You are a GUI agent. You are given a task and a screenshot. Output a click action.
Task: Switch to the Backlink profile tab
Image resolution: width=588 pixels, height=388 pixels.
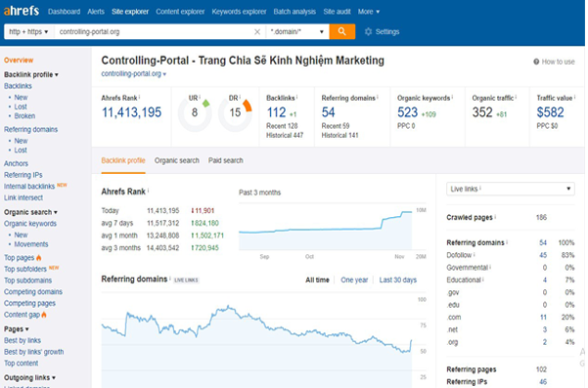coord(123,160)
